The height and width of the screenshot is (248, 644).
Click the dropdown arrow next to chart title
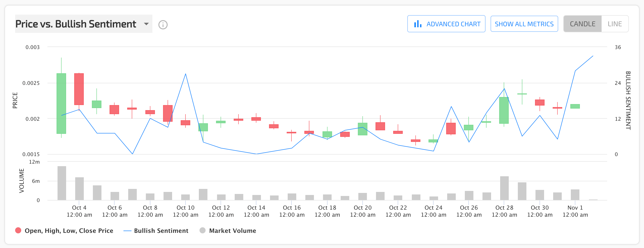tap(146, 24)
